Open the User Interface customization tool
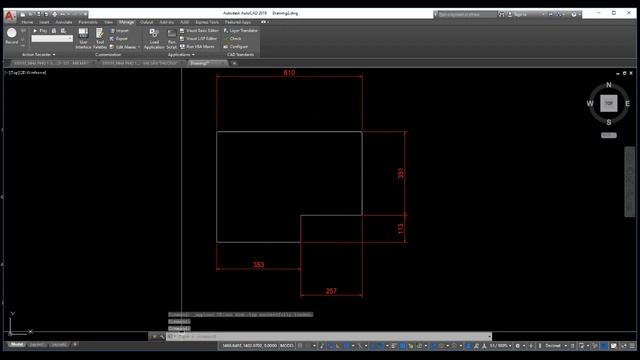The image size is (640, 360). click(x=83, y=39)
